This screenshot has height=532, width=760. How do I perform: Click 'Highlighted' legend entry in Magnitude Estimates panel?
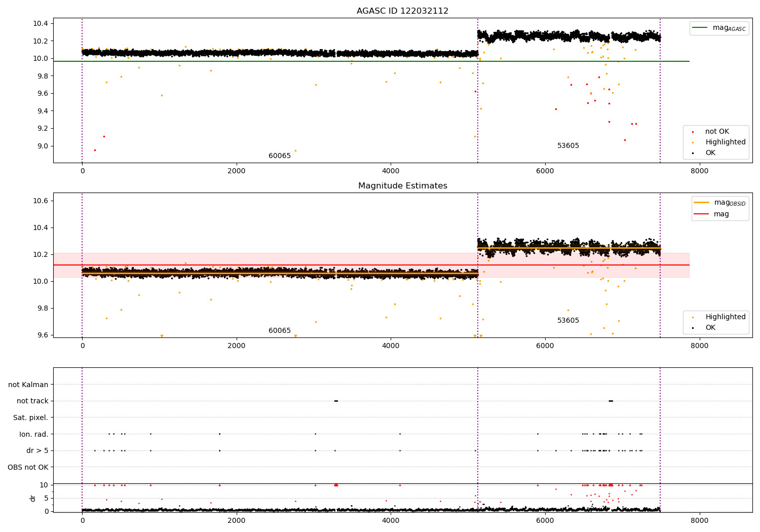click(x=726, y=317)
